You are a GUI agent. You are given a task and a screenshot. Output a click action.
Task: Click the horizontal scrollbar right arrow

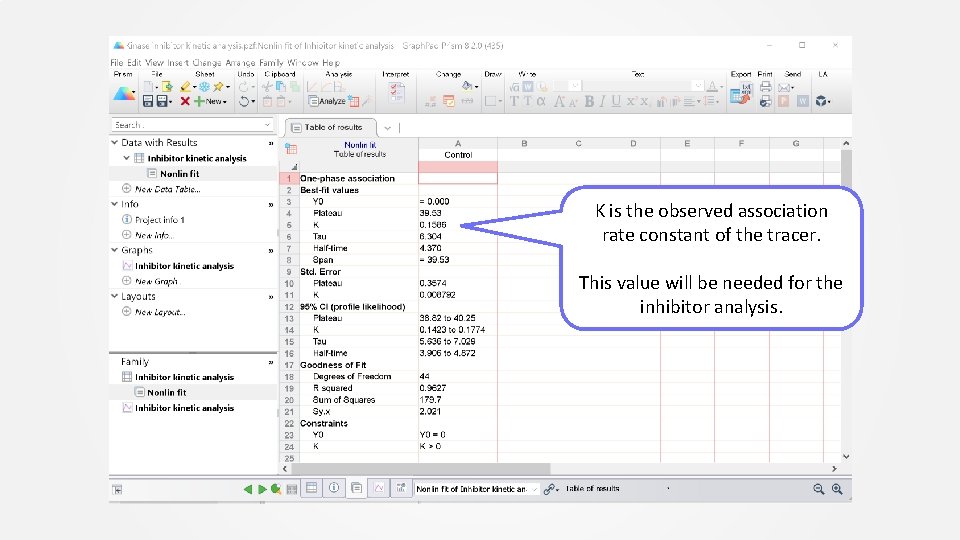pyautogui.click(x=834, y=468)
